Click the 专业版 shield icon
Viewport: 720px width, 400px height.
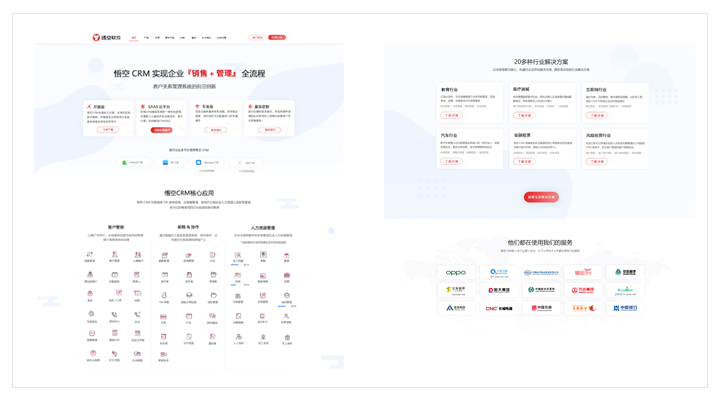coord(197,107)
